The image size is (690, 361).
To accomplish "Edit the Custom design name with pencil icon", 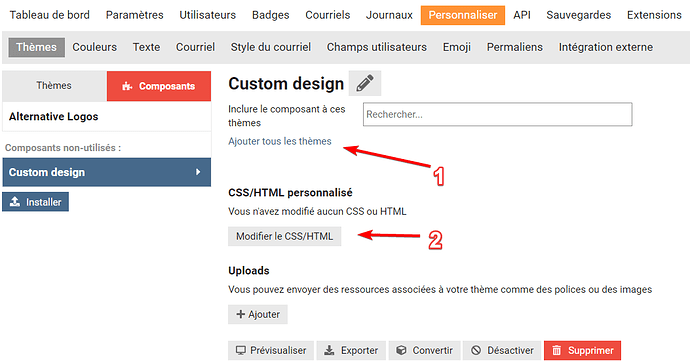I will click(365, 83).
